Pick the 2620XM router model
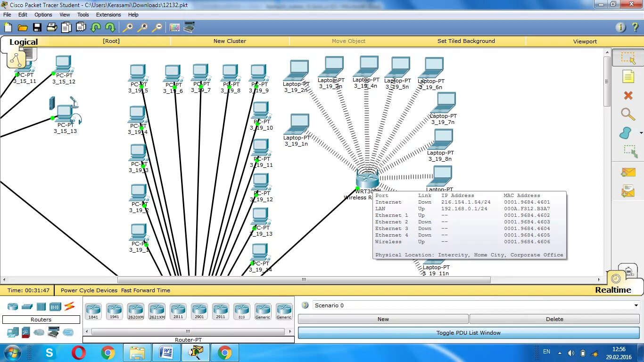Screen dimensions: 644x362 click(136, 311)
